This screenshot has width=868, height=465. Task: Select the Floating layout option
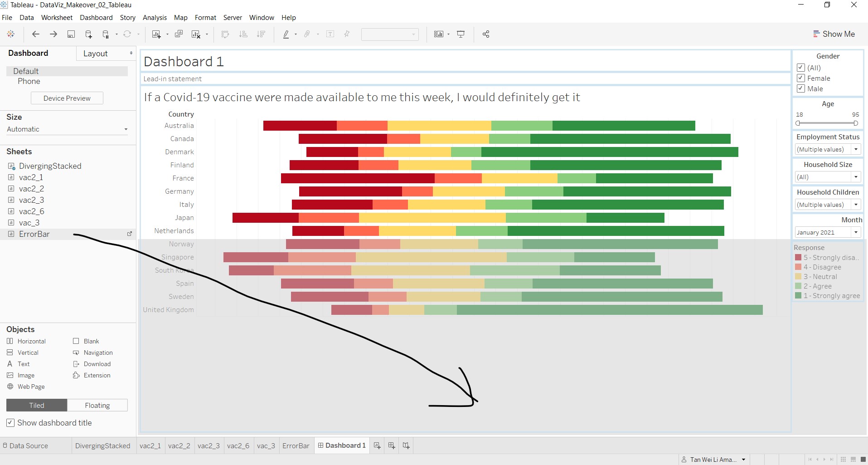97,405
